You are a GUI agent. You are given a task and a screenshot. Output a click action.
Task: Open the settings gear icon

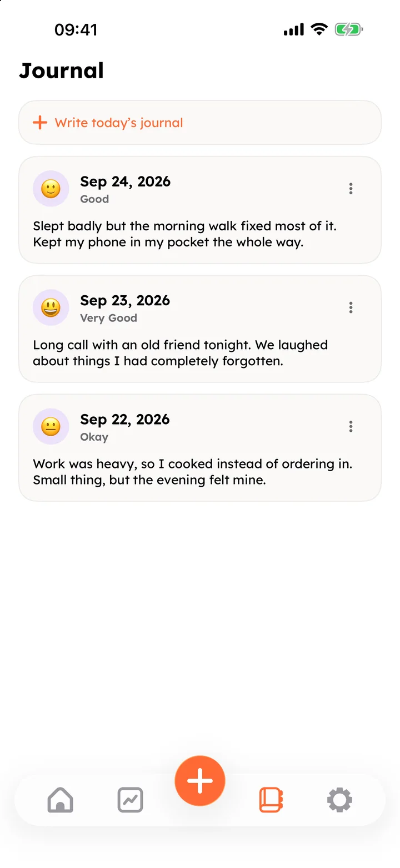(x=339, y=800)
